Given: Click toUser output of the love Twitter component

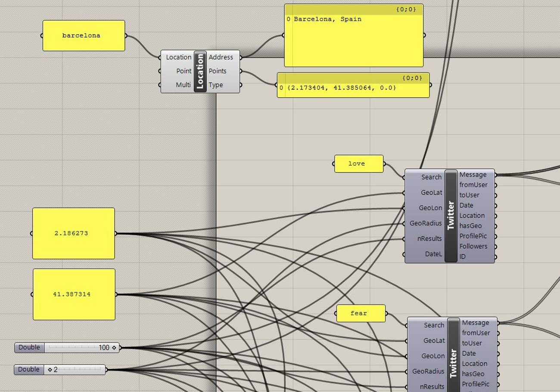Looking at the screenshot, I should (x=469, y=195).
